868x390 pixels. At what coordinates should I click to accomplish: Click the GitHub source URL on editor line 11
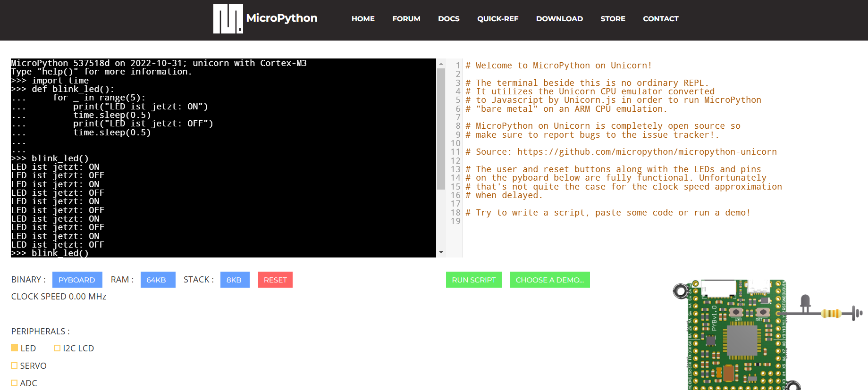[647, 152]
